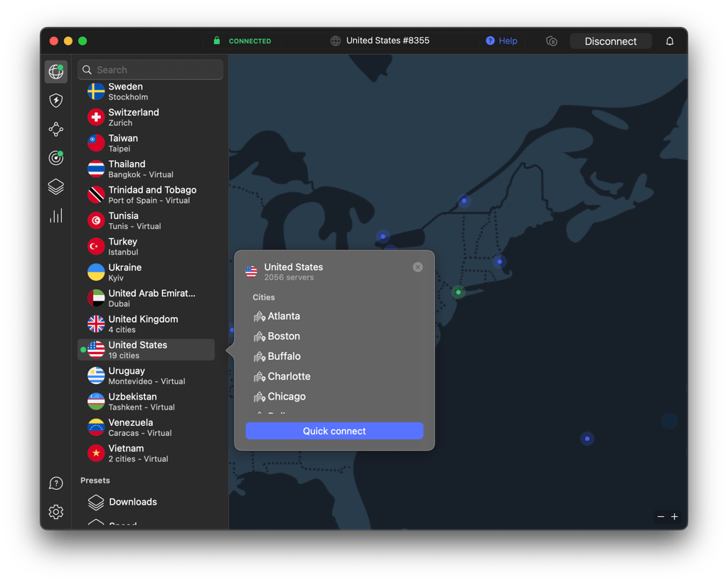This screenshot has height=583, width=728.
Task: Click the pause connection icon beside Disconnect
Action: (x=551, y=41)
